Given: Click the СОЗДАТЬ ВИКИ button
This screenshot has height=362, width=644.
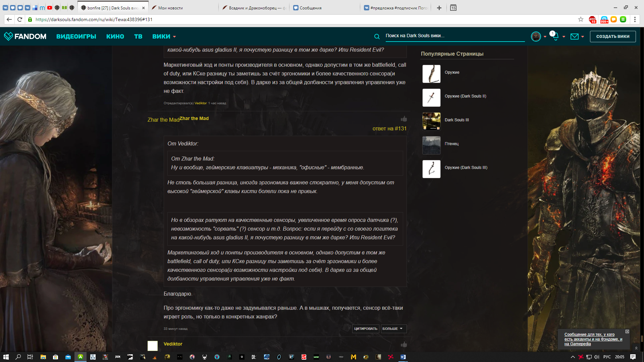Looking at the screenshot, I should pos(612,37).
